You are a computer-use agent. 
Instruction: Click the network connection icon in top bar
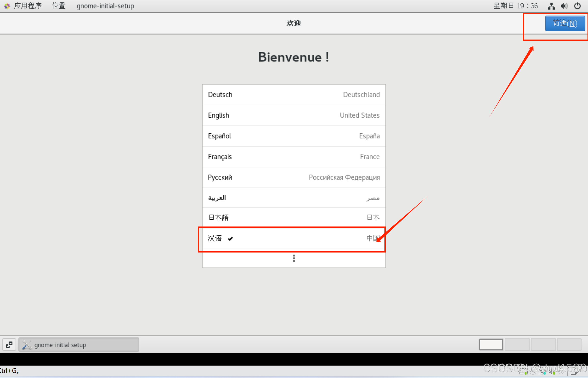(x=551, y=6)
